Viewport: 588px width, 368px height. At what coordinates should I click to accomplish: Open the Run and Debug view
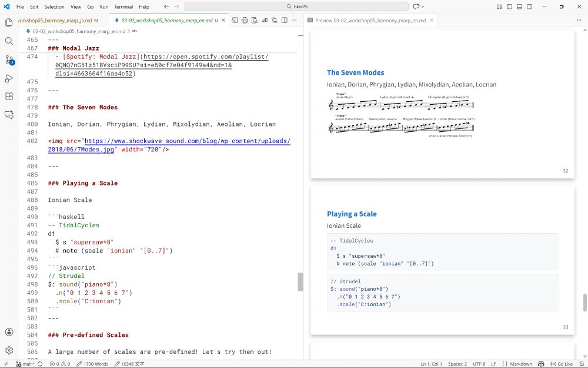pos(9,78)
